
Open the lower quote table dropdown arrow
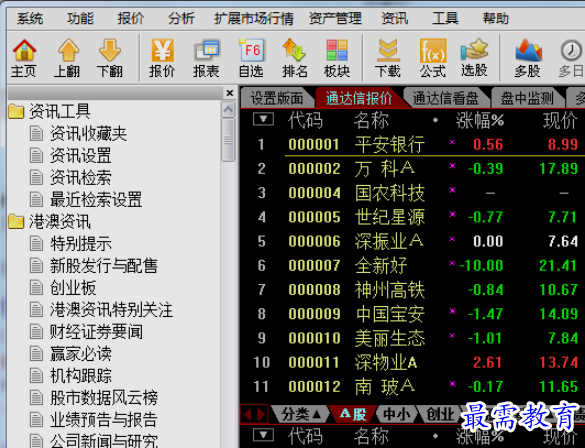[263, 435]
